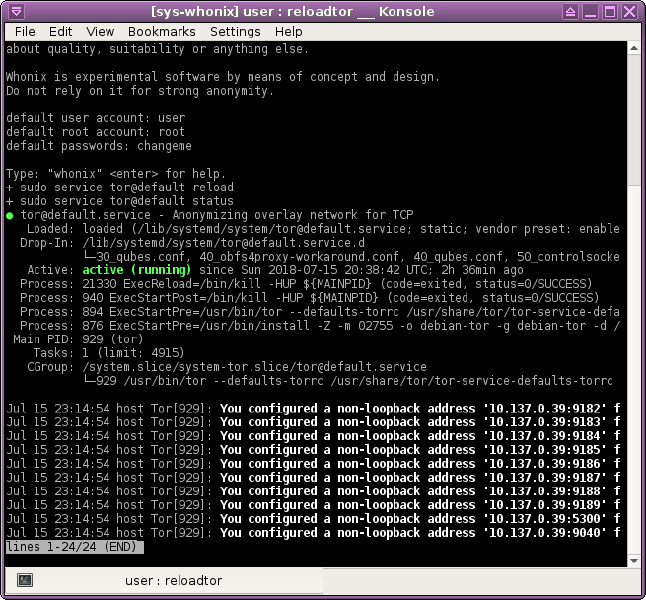This screenshot has height=600, width=646.
Task: Click the Process 894 ExecStartPre line
Action: 320,312
